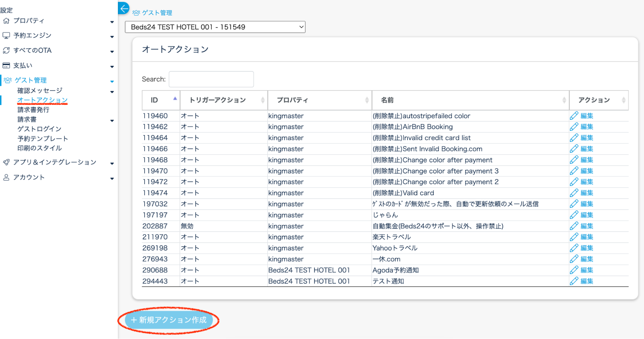Click the edit pencil for 楽天トラベル

(574, 237)
